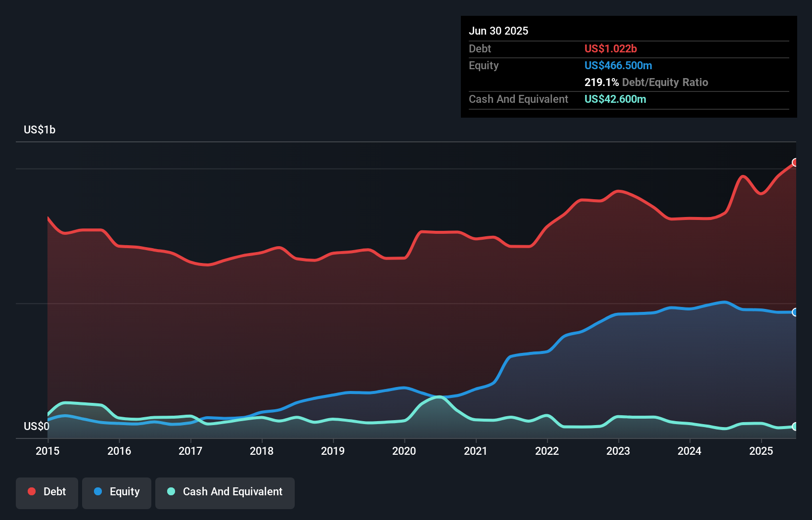Select the blue equity endpoint marker on the chart
Image resolution: width=812 pixels, height=520 pixels.
[x=795, y=312]
